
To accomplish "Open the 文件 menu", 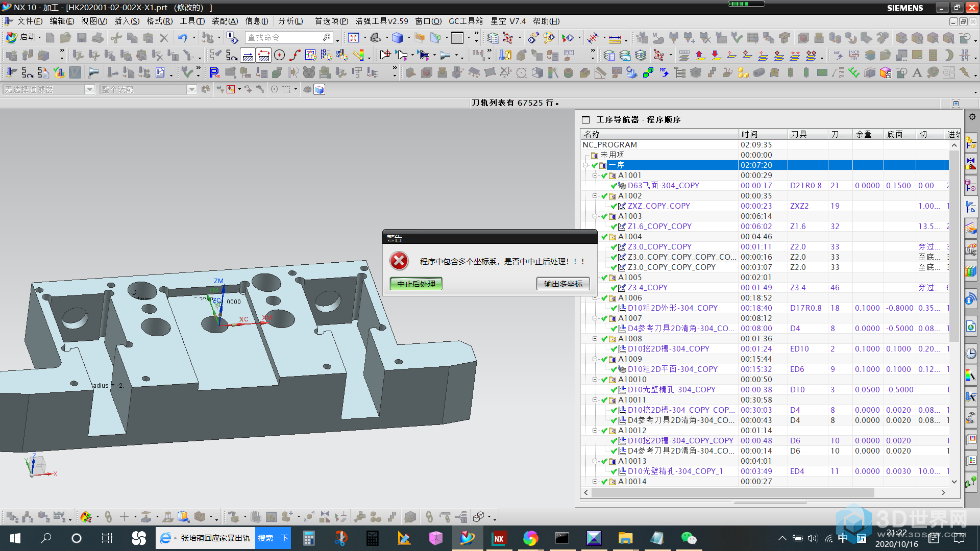I will coord(30,21).
